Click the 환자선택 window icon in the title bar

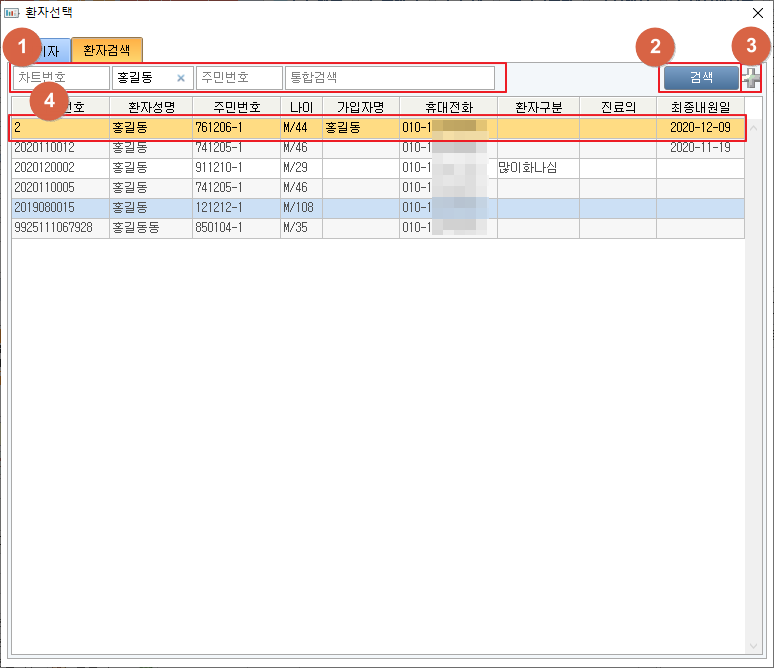tap(12, 13)
